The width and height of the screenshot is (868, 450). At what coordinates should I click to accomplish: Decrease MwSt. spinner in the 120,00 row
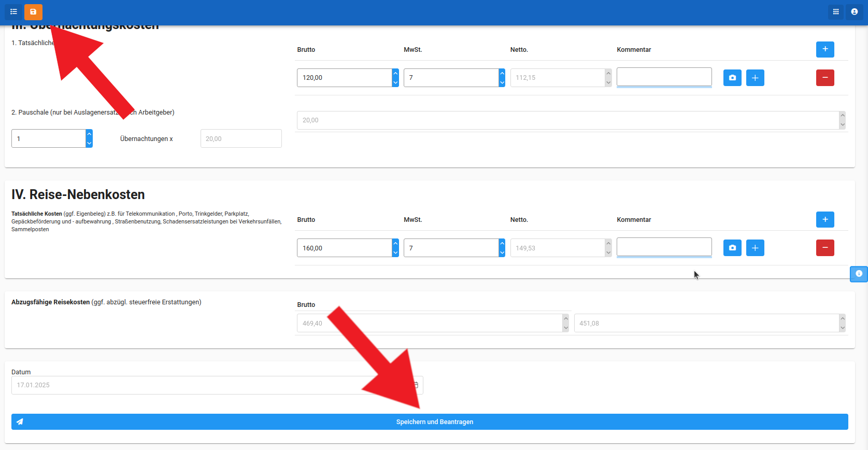coord(502,82)
